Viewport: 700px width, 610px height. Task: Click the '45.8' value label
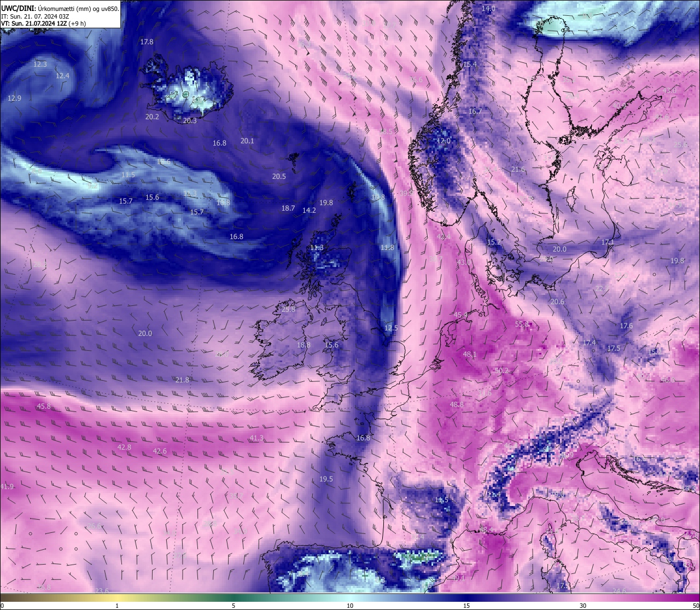(44, 406)
